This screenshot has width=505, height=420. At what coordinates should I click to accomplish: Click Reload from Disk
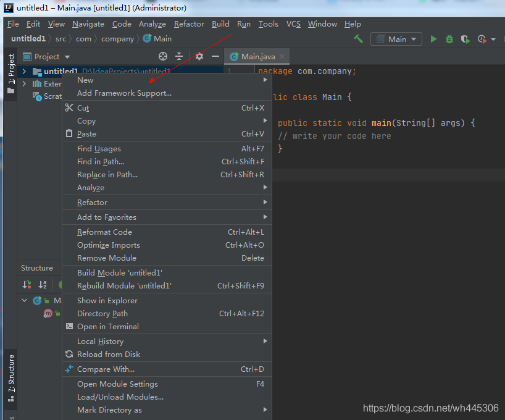click(x=109, y=354)
